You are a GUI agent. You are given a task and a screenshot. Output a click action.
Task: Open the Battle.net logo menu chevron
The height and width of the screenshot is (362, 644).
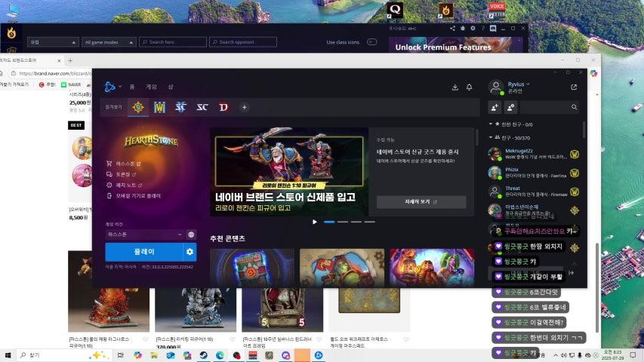coord(120,87)
